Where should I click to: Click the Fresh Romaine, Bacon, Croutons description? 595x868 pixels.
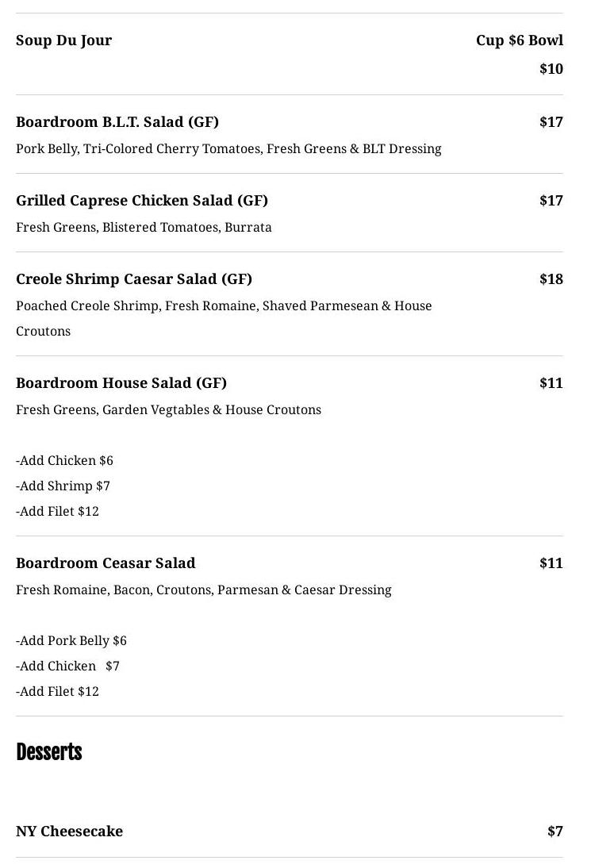(204, 590)
